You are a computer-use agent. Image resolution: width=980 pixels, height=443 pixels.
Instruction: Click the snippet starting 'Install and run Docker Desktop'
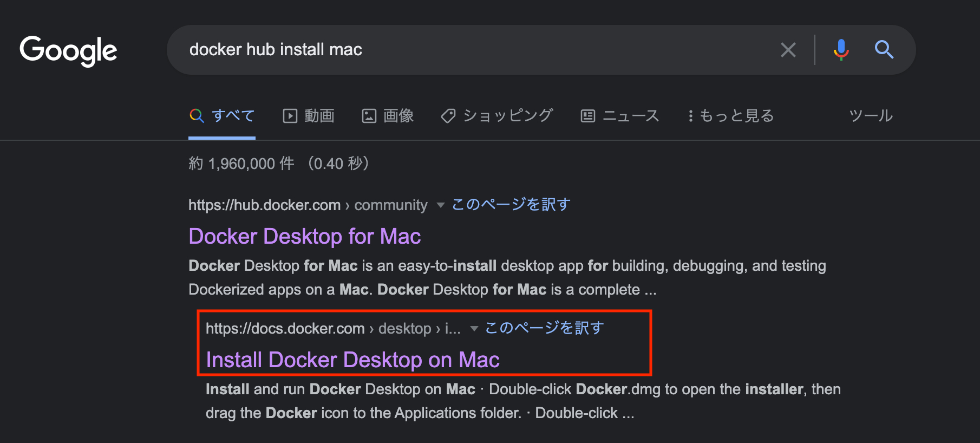pos(523,401)
